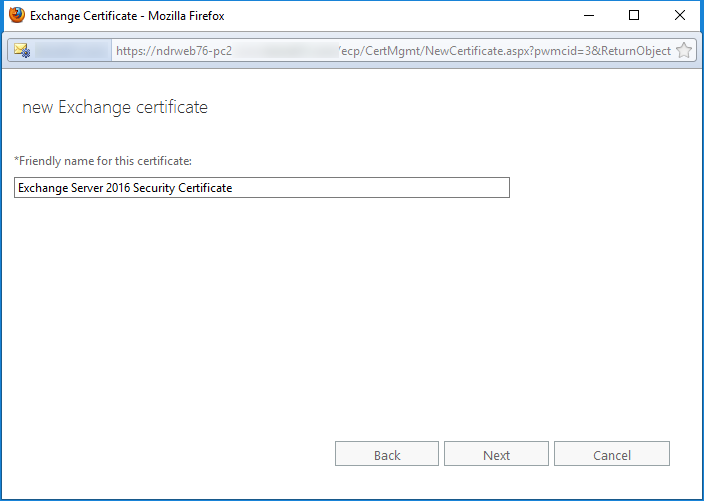
Task: Minimize the Firefox window
Action: (x=589, y=15)
